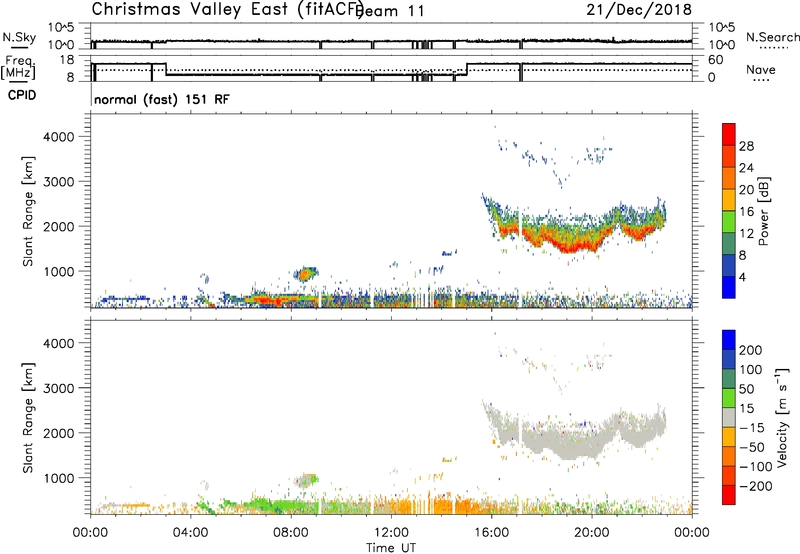Click the gray band of velocity color bar
Screen dimensions: 800x554
729,417
